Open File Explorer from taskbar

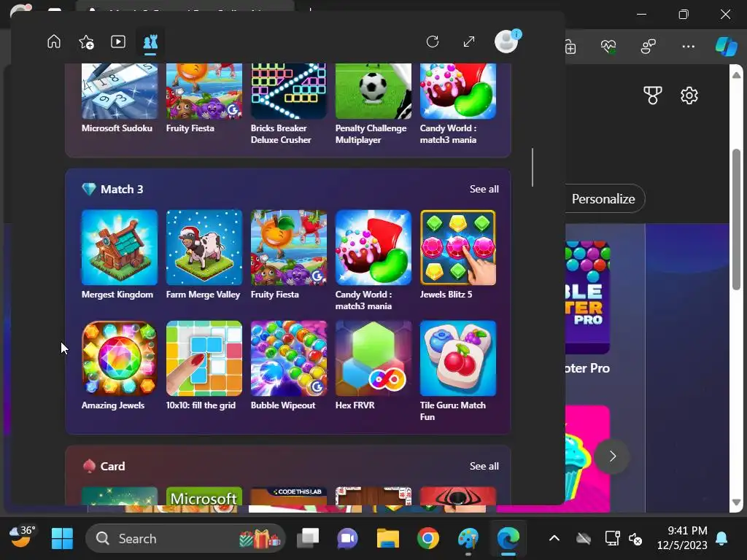coord(388,539)
